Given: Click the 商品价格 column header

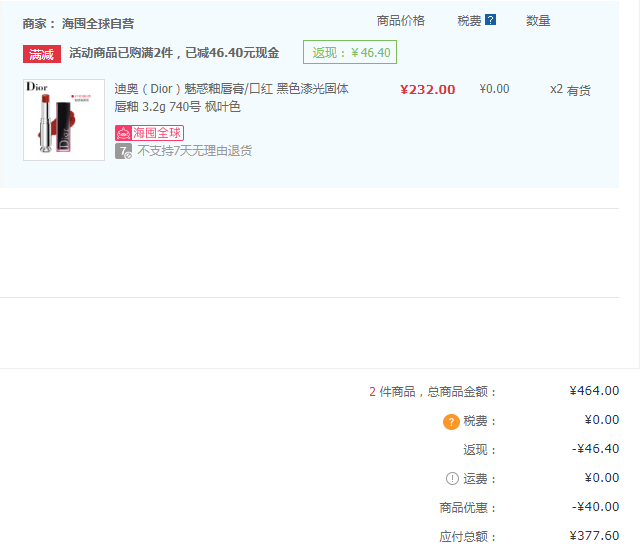Looking at the screenshot, I should point(401,20).
